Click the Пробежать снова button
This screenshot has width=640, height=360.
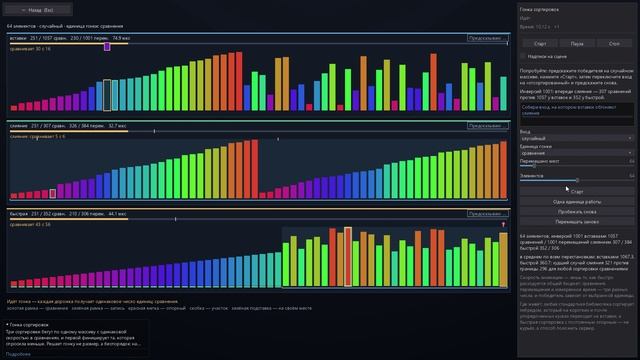coord(577,212)
